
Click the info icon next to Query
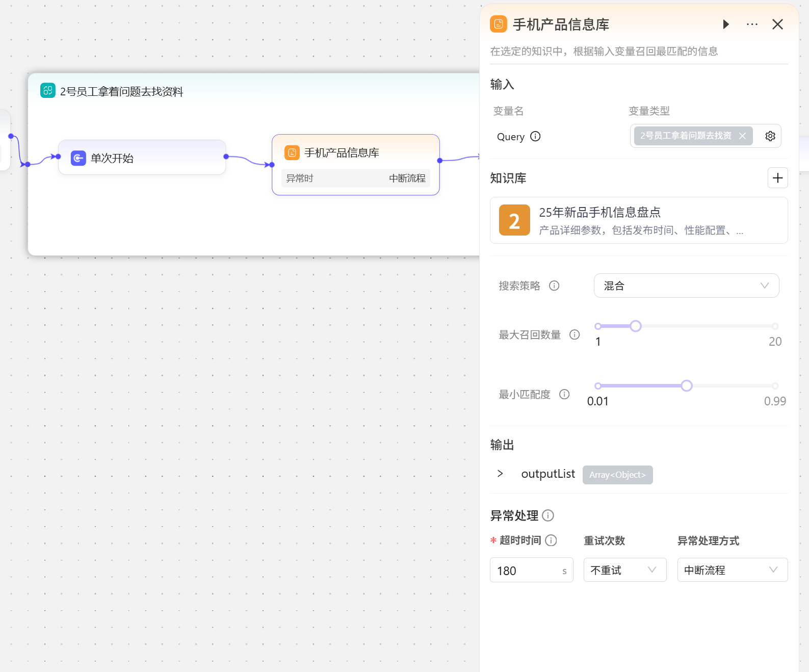tap(535, 136)
